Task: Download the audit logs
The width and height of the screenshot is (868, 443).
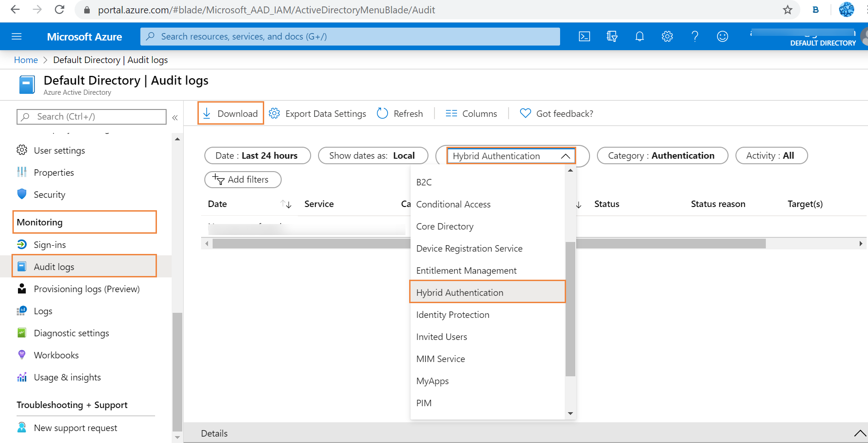Action: pos(231,113)
